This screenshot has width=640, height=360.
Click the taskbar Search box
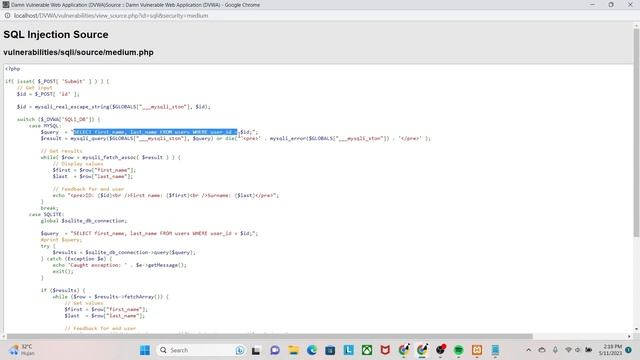pos(200,350)
